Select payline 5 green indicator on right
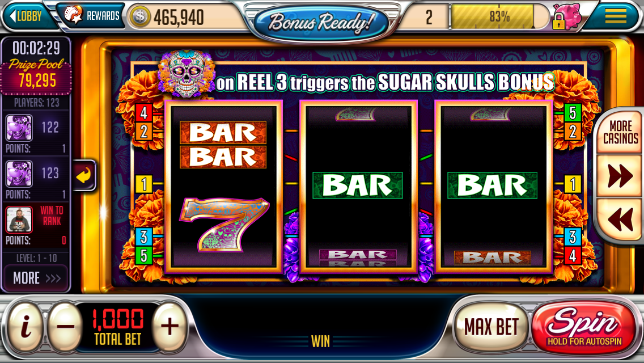Screen dimensions: 644x363 573,112
